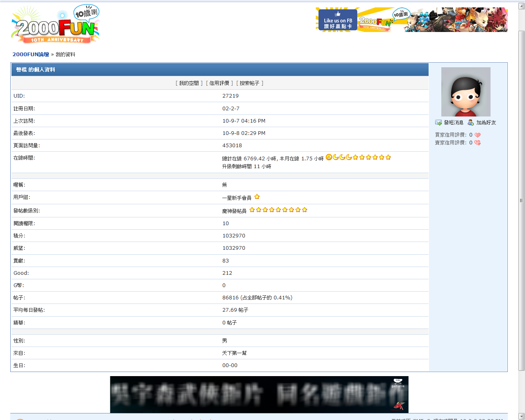Open the 信用評價 credit rating link
The image size is (525, 420).
[219, 83]
